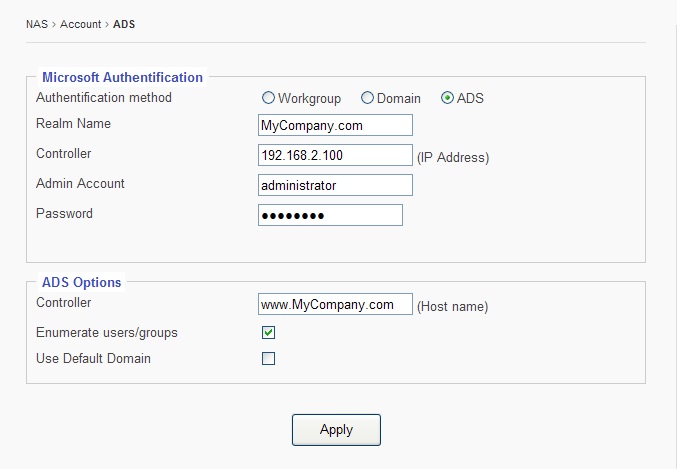Focus the Password input field
The width and height of the screenshot is (677, 469).
click(x=330, y=215)
